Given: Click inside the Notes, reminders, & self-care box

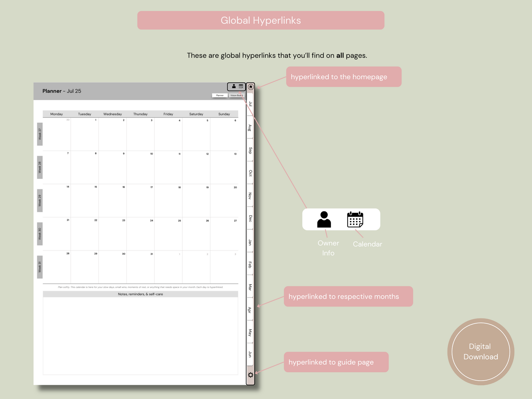Looking at the screenshot, I should [140, 336].
